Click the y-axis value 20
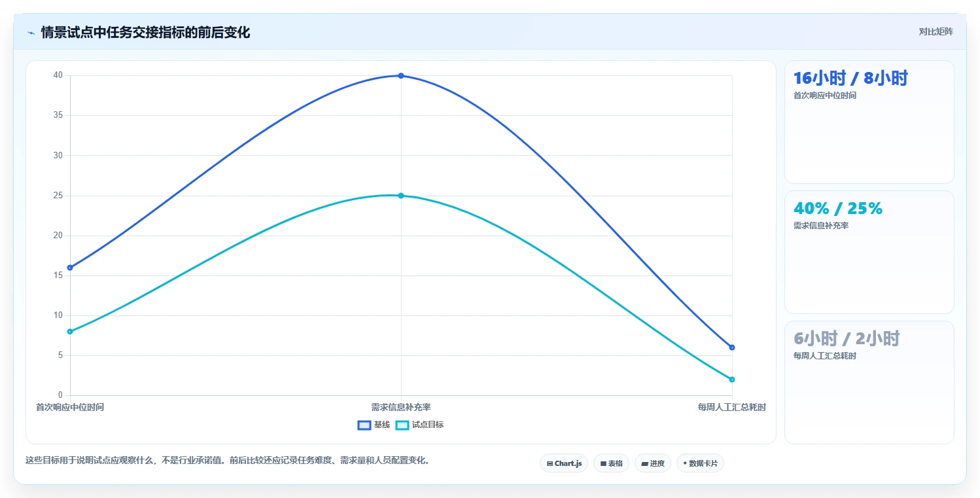The image size is (980, 498). 58,236
